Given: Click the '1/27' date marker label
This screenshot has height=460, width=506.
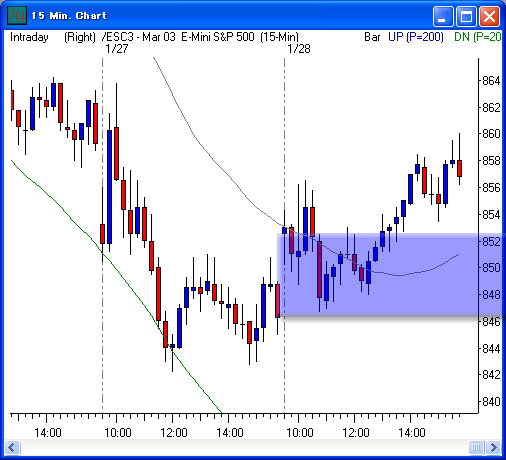Looking at the screenshot, I should (x=117, y=49).
